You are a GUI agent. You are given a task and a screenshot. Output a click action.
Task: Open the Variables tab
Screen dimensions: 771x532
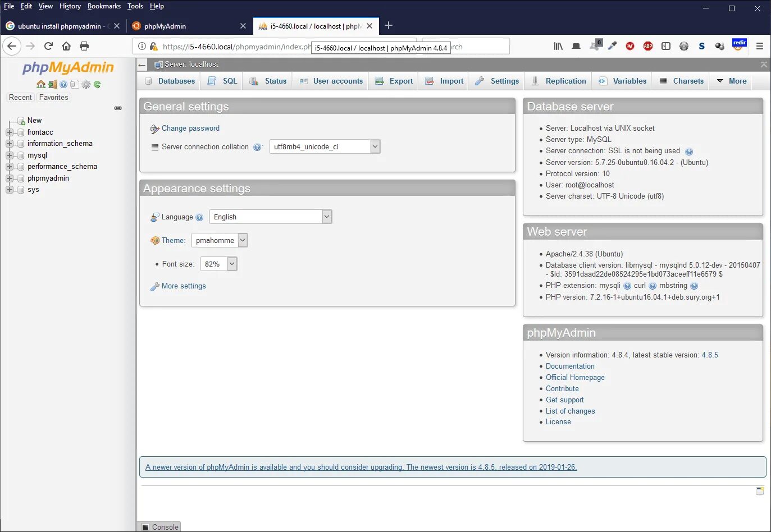tap(622, 81)
